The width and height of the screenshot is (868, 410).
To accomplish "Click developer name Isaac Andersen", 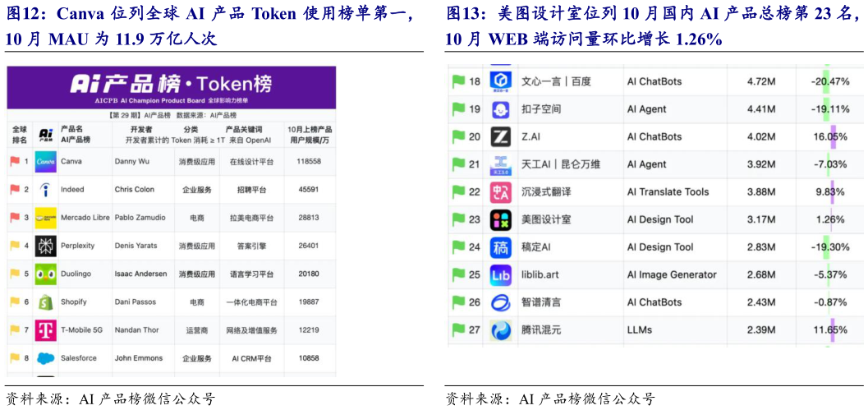I will [x=140, y=274].
